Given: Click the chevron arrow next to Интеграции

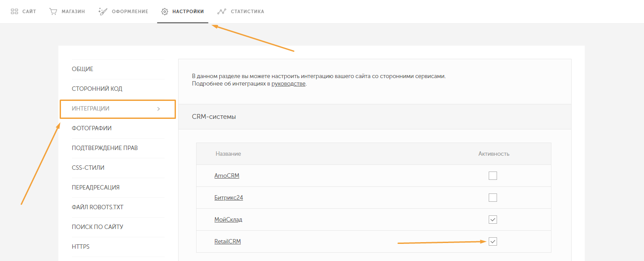Looking at the screenshot, I should pyautogui.click(x=158, y=109).
